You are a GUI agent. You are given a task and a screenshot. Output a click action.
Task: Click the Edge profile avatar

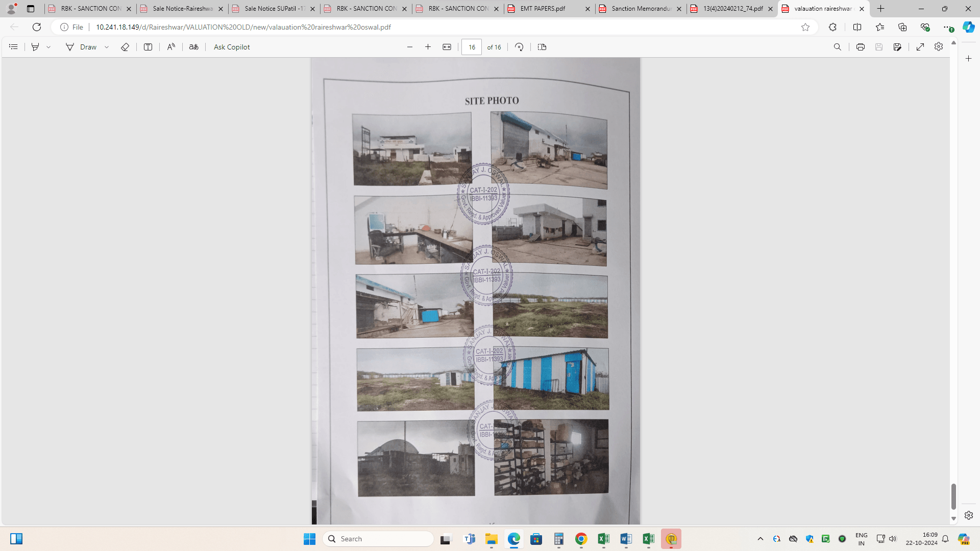[x=11, y=9]
